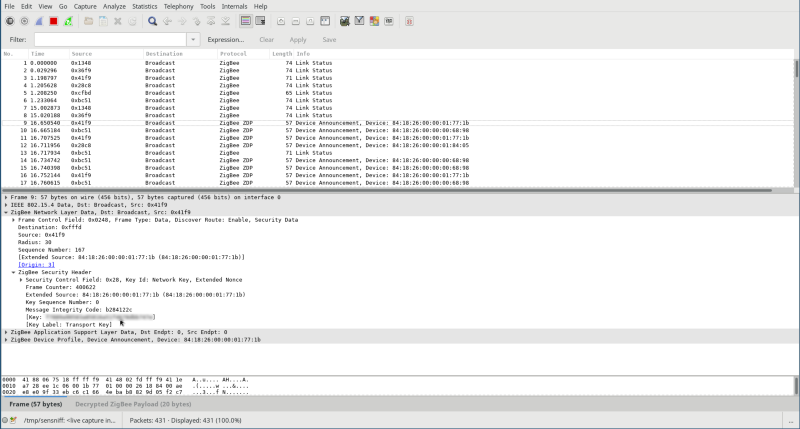Open preferences from the toolbar

[389, 21]
